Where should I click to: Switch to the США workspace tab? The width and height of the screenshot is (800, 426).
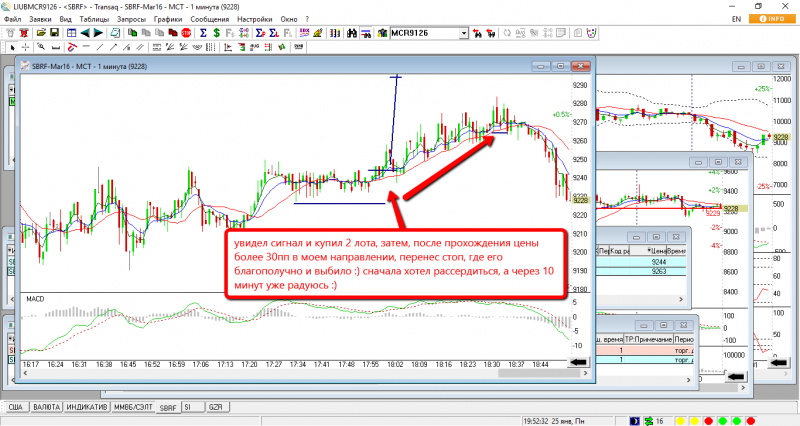[x=16, y=407]
